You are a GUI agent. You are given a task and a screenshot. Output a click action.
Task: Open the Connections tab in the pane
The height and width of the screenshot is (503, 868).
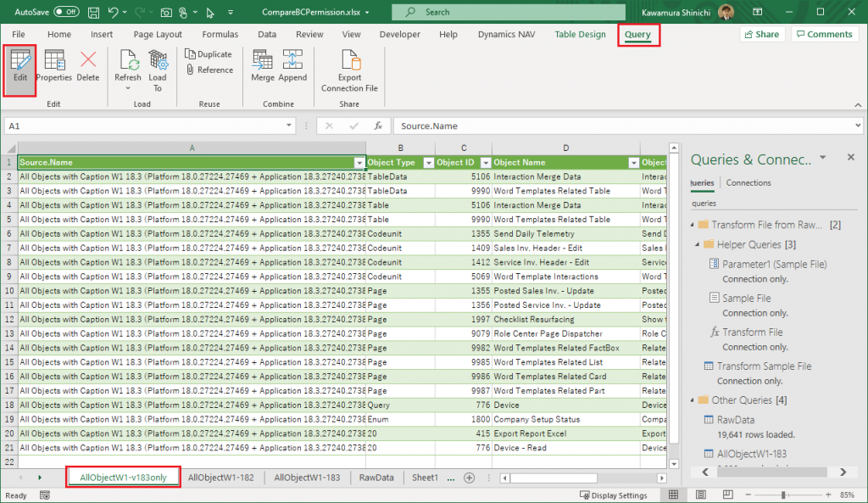[748, 183]
